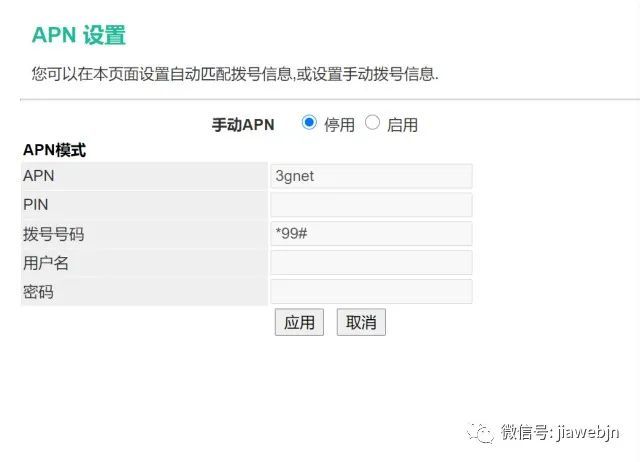This screenshot has height=462, width=640.
Task: Click the page description sentence
Action: click(x=235, y=74)
